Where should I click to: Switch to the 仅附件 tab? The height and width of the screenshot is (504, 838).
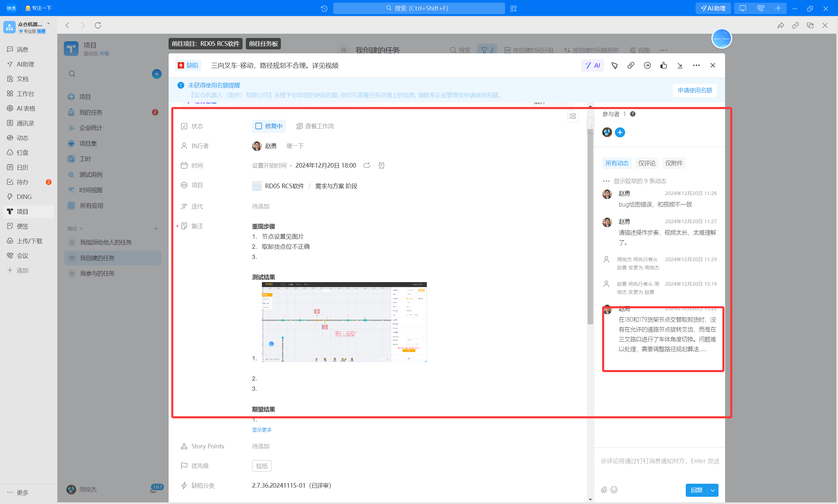pyautogui.click(x=674, y=163)
